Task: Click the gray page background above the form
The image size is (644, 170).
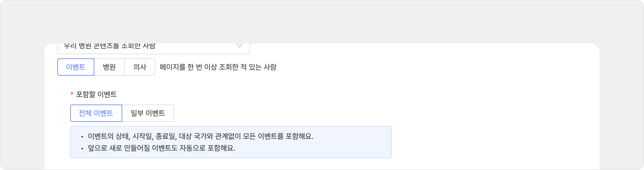Action: click(321, 21)
